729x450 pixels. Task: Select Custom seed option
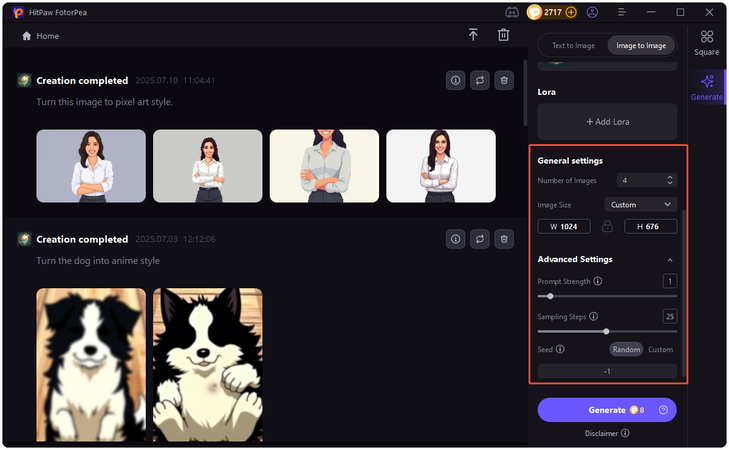click(661, 350)
